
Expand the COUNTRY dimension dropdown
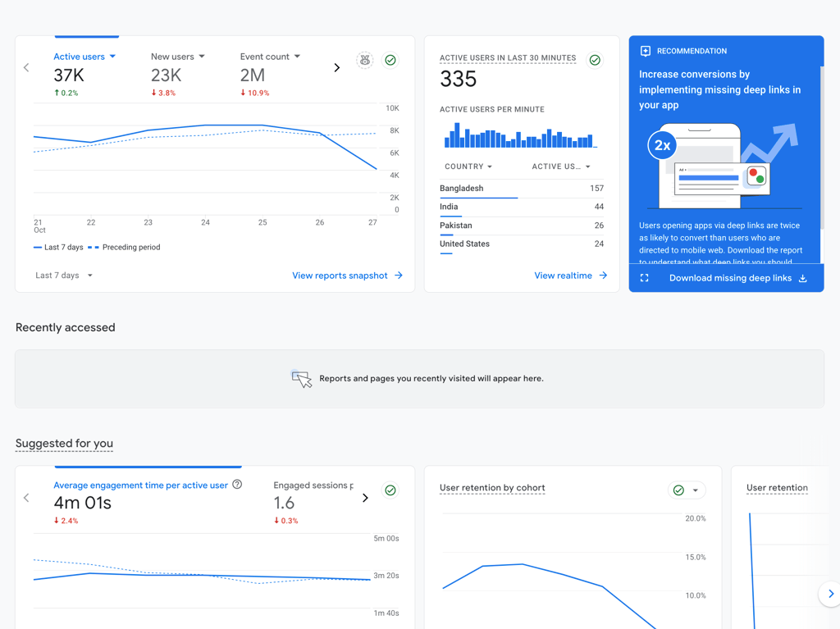pos(468,166)
